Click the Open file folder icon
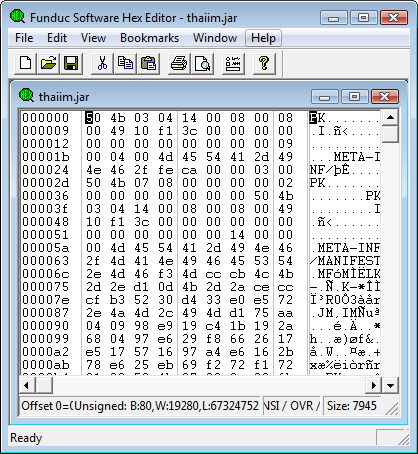The width and height of the screenshot is (418, 454). pyautogui.click(x=48, y=63)
